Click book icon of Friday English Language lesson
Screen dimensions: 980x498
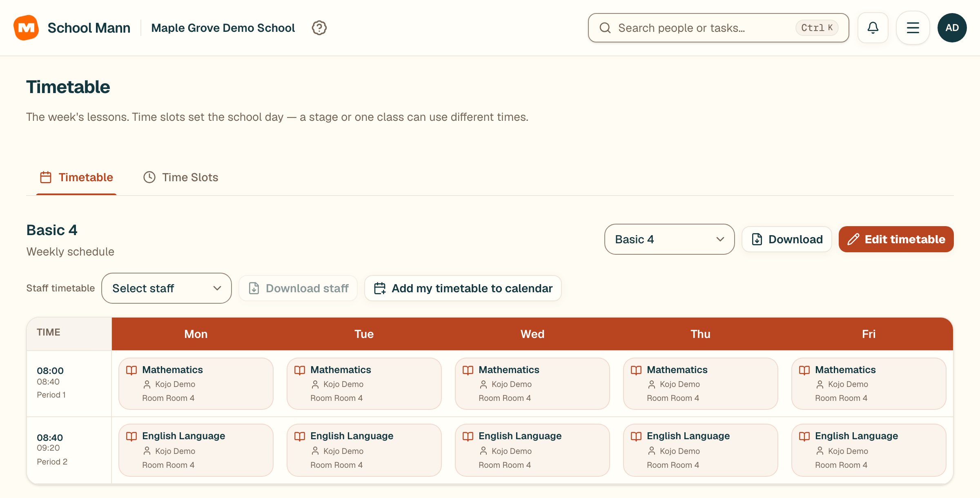tap(804, 436)
